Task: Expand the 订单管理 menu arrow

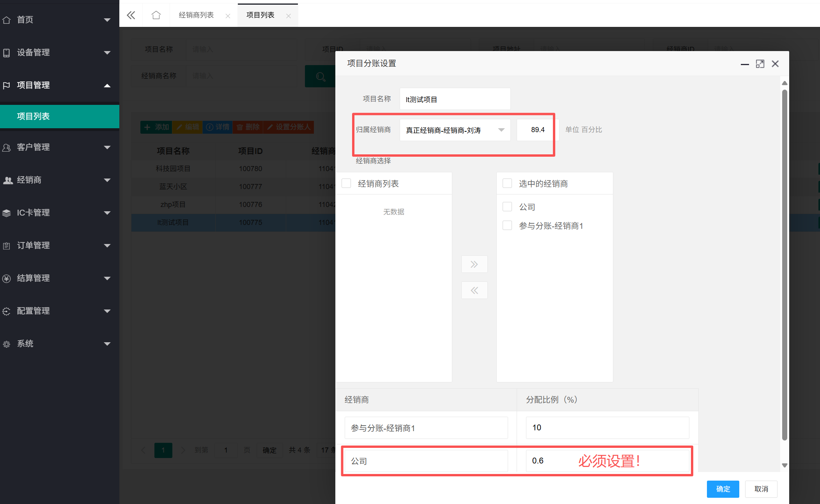Action: click(x=107, y=246)
